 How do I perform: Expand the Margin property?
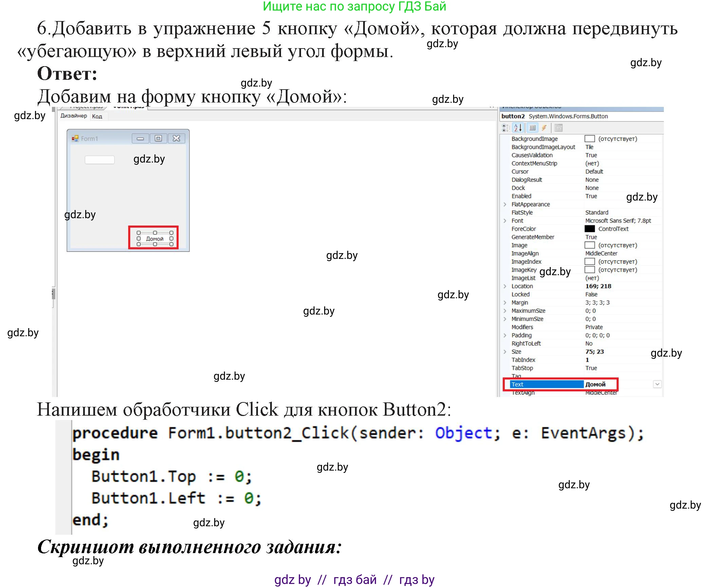505,302
